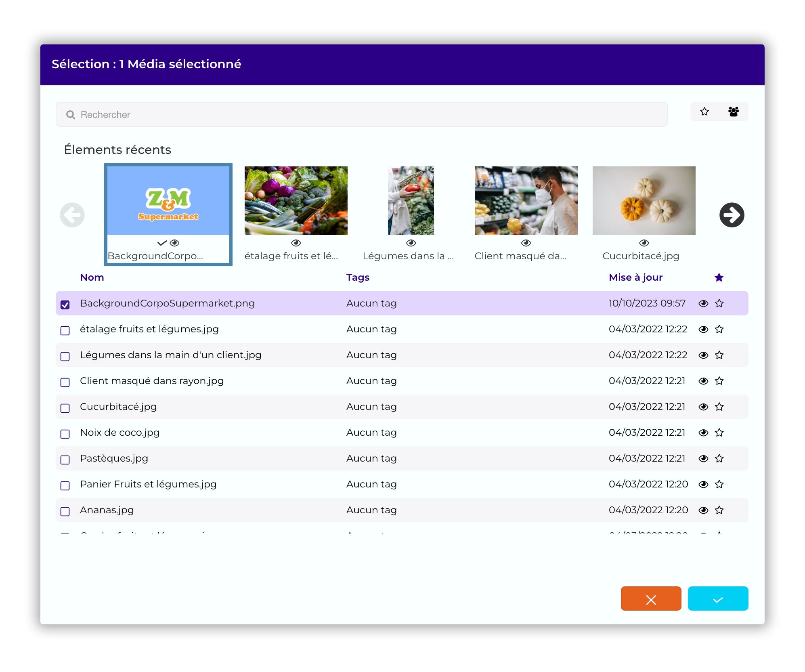Screen dimensions: 805x672
Task: Click the shared users group icon
Action: click(x=733, y=112)
